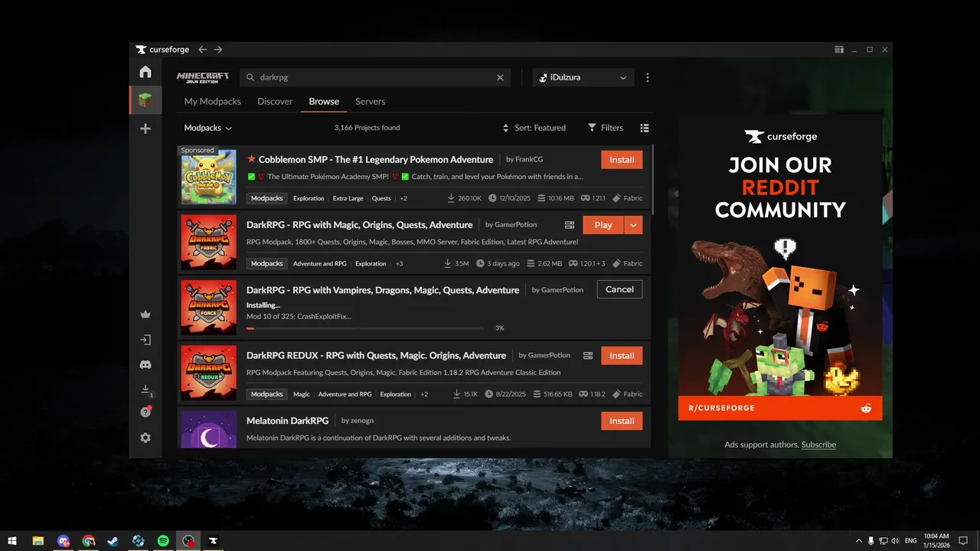Select the Browse tab
Viewport: 980px width, 551px height.
click(x=324, y=102)
